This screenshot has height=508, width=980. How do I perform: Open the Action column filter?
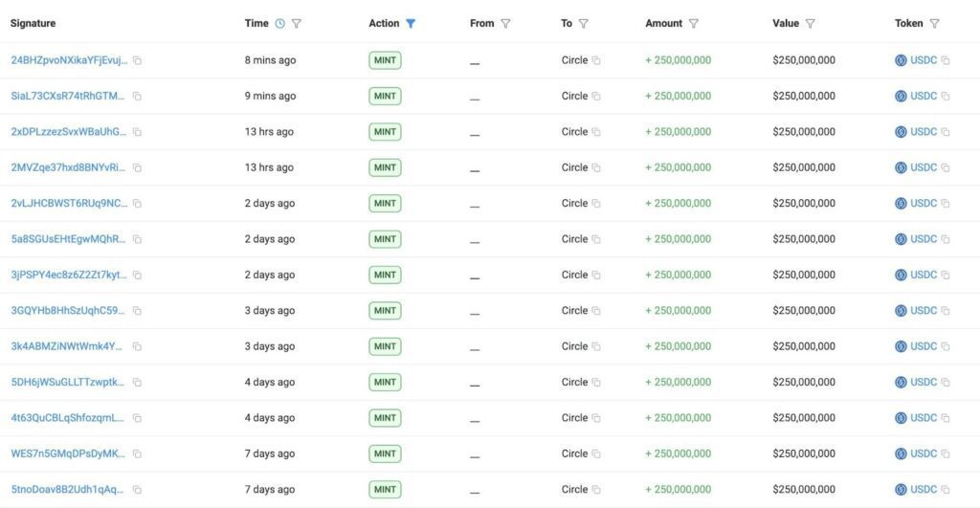point(411,23)
